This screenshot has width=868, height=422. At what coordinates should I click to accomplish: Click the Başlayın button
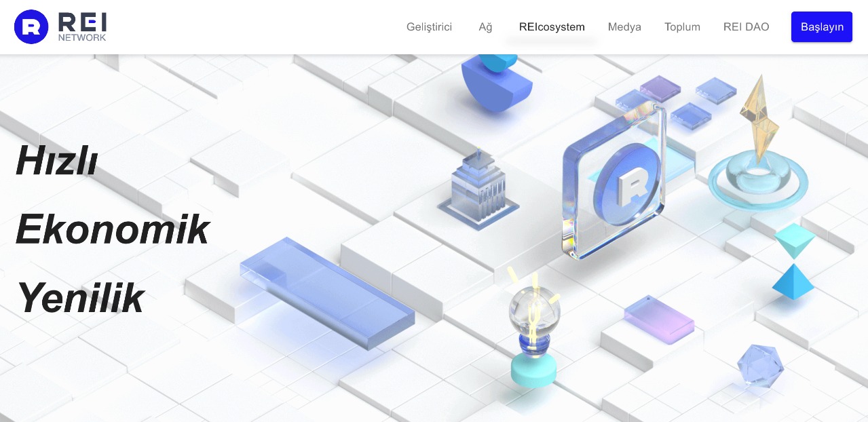tap(822, 26)
